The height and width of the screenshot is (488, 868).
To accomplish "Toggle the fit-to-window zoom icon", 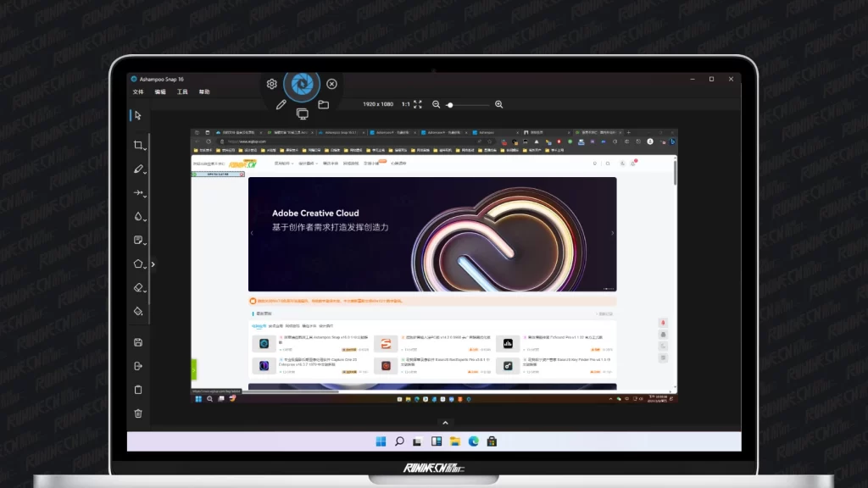I will coord(418,104).
